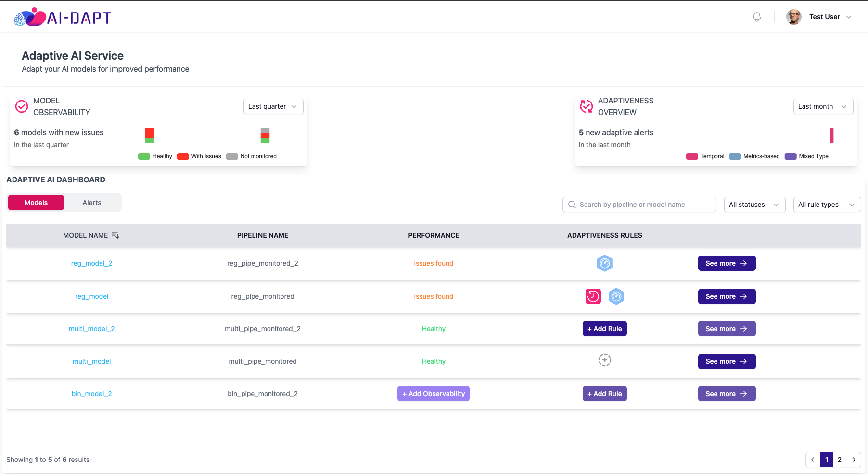Toggle the Healthy legend swatch

click(x=144, y=156)
